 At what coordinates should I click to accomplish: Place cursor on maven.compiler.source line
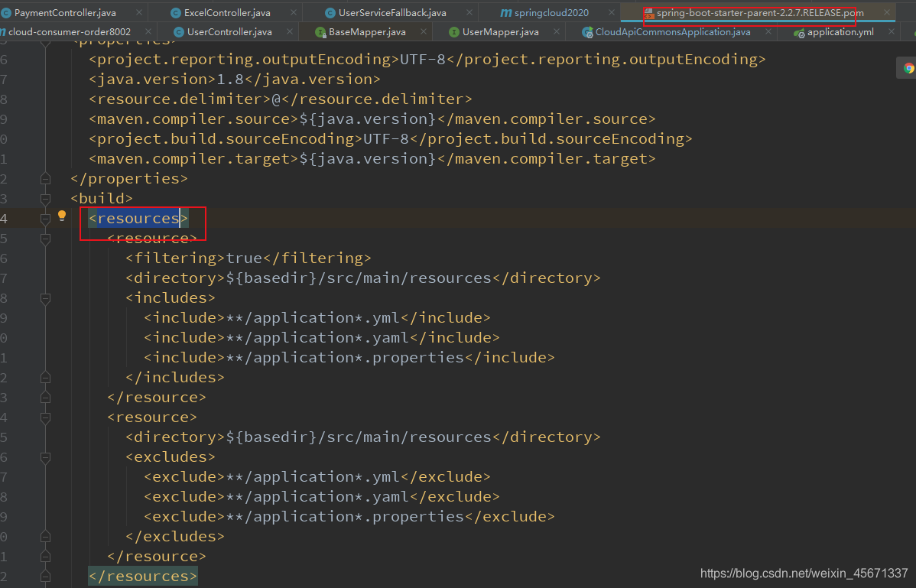tap(372, 119)
